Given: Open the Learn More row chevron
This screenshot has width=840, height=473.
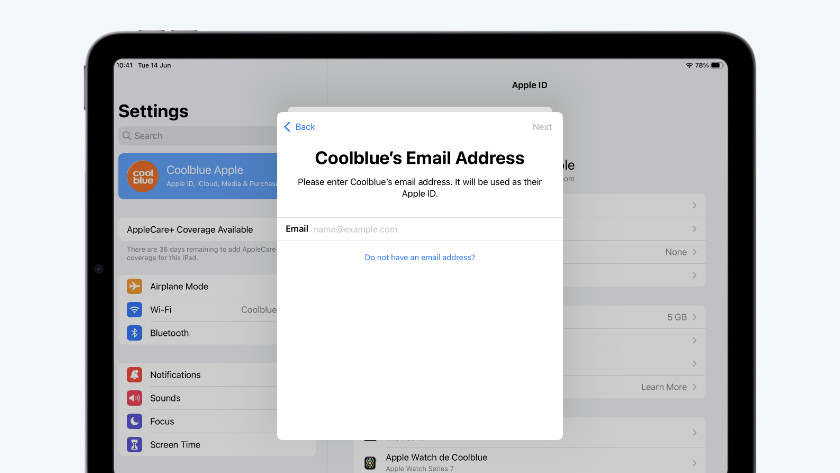Looking at the screenshot, I should pyautogui.click(x=694, y=387).
